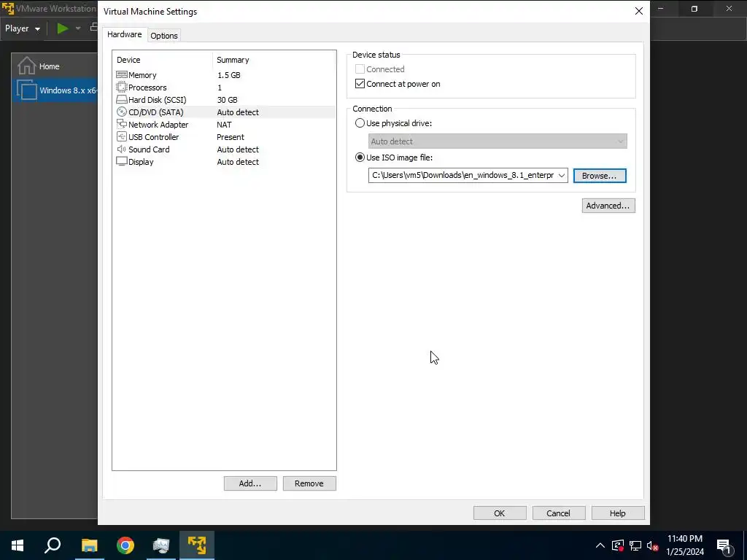The image size is (747, 560).
Task: Open the Windows Start menu
Action: (x=18, y=545)
